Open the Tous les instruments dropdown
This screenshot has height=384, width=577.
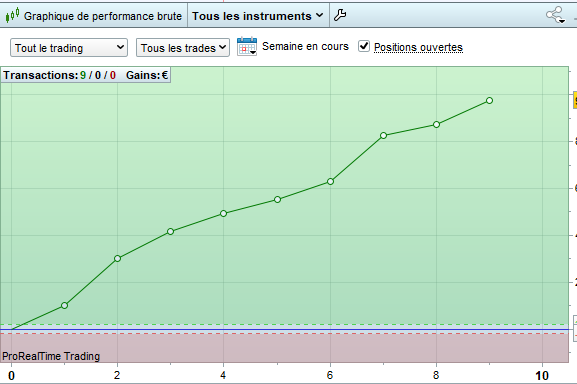pyautogui.click(x=258, y=16)
